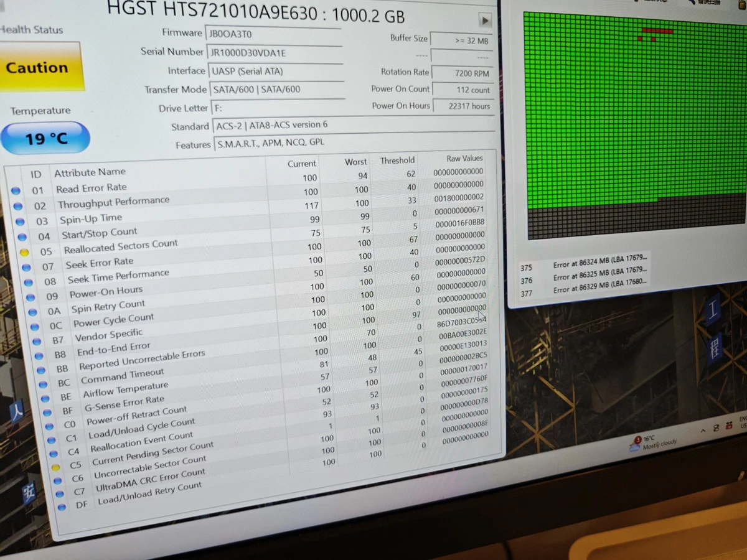Viewport: 747px width, 560px height.
Task: Click the blue status dot beside ID 09
Action: click(31, 297)
